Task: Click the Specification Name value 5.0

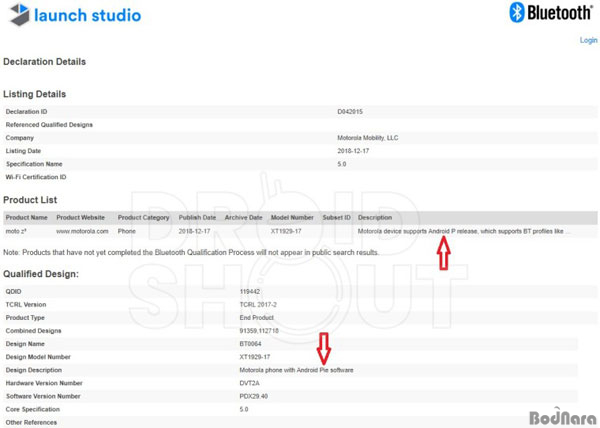Action: coord(342,164)
